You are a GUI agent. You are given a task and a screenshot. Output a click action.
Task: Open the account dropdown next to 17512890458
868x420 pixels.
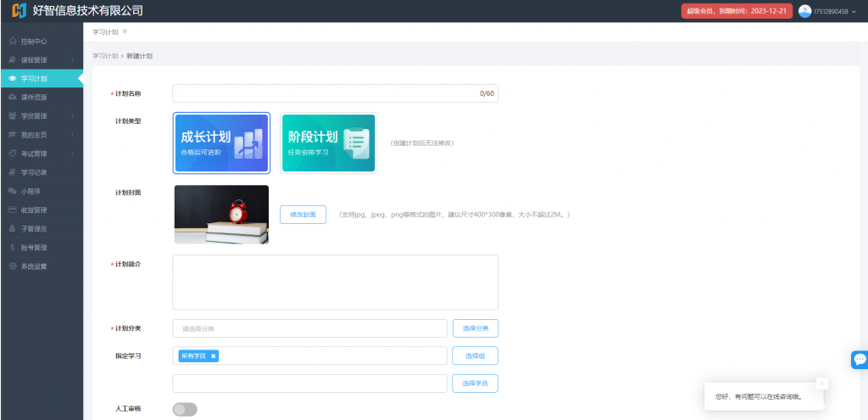point(854,12)
